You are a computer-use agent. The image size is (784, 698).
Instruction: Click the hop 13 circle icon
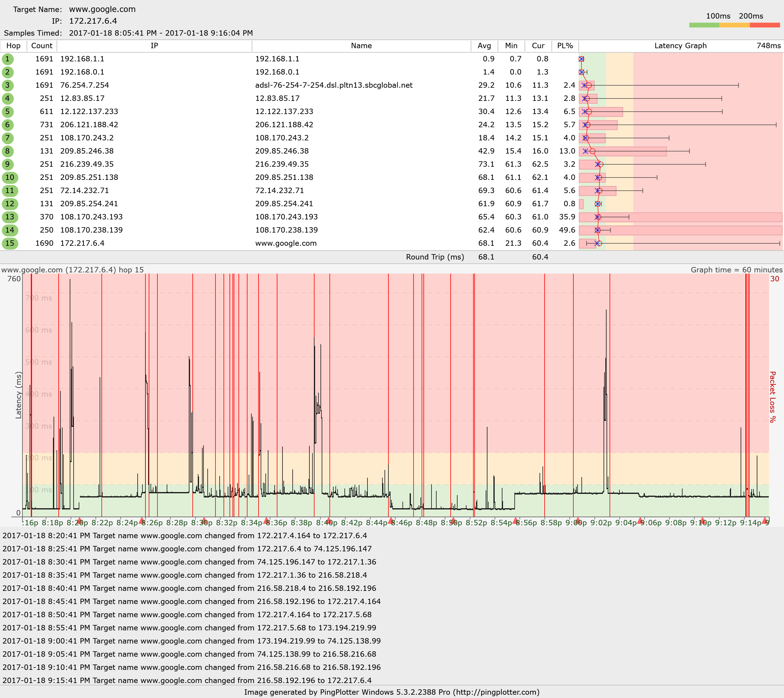(10, 217)
